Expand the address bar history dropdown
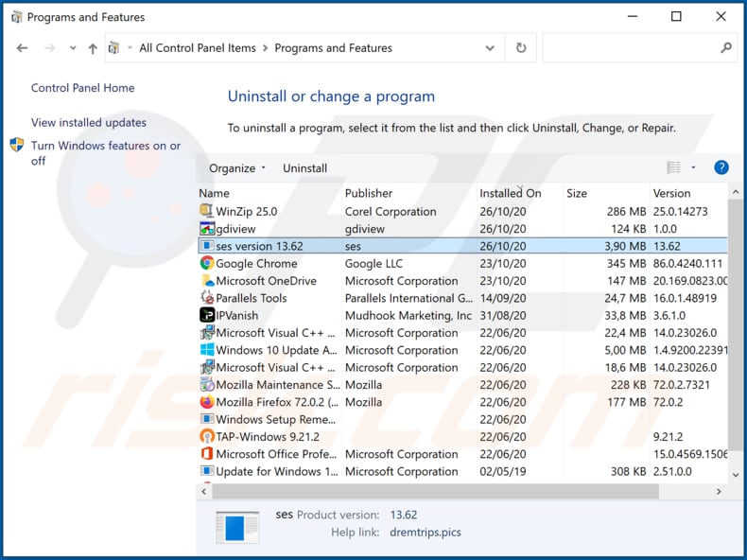This screenshot has width=747, height=560. (490, 48)
